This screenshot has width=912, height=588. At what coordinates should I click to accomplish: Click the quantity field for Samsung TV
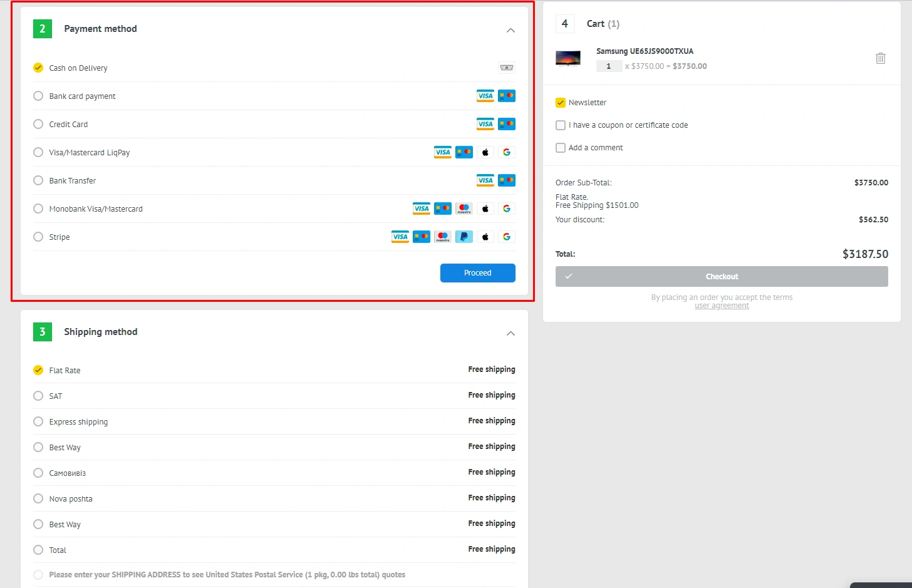[608, 66]
